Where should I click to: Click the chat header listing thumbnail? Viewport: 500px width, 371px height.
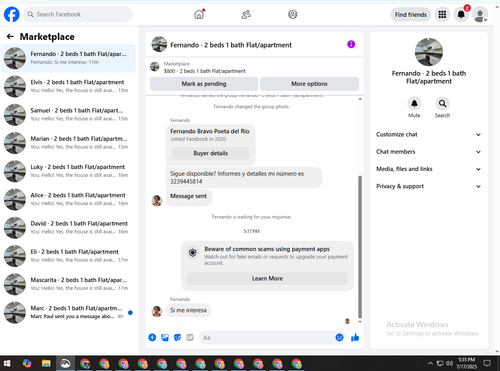point(159,44)
